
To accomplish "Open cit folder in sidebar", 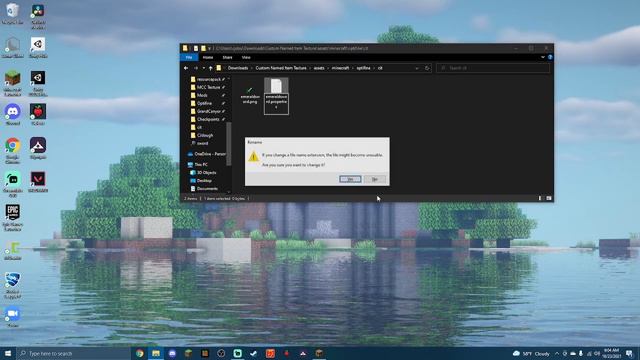I will coord(199,127).
